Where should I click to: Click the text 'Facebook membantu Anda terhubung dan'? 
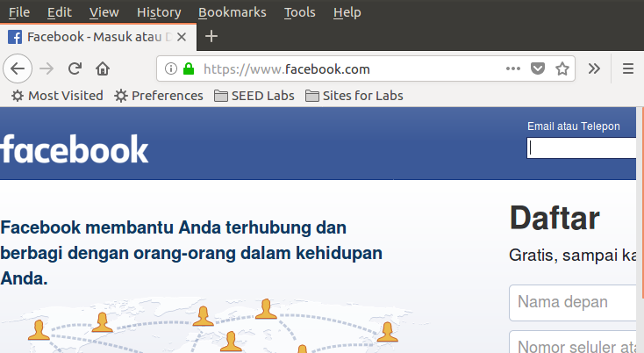tap(174, 227)
